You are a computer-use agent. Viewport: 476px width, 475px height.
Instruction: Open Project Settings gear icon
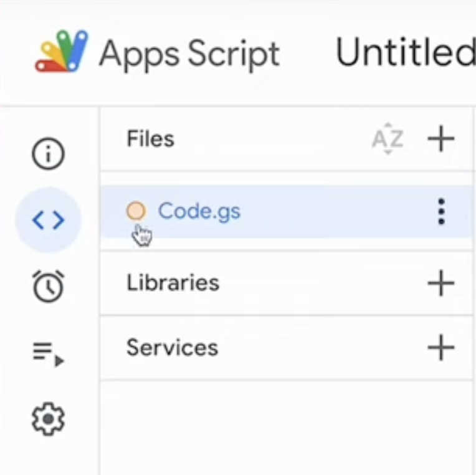click(x=48, y=419)
